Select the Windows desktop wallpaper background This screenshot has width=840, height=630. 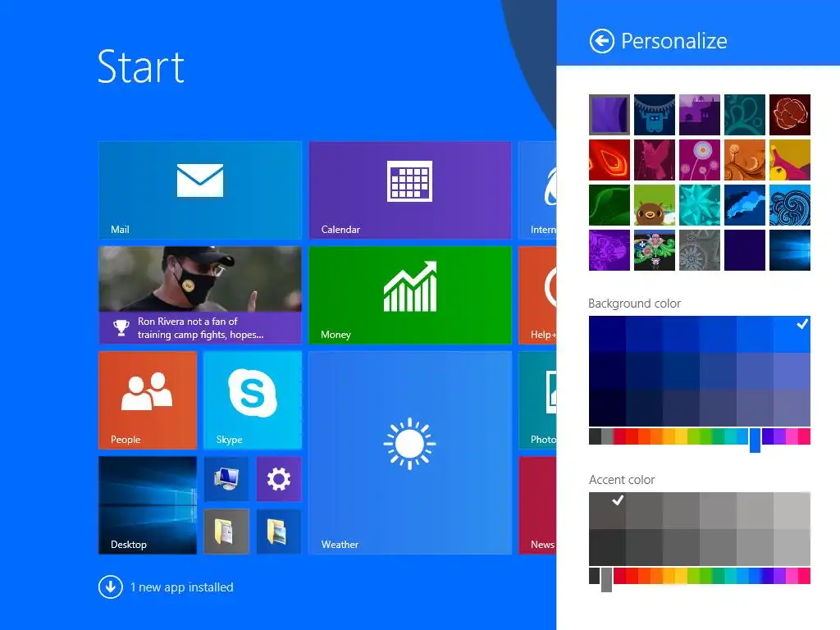pos(790,250)
